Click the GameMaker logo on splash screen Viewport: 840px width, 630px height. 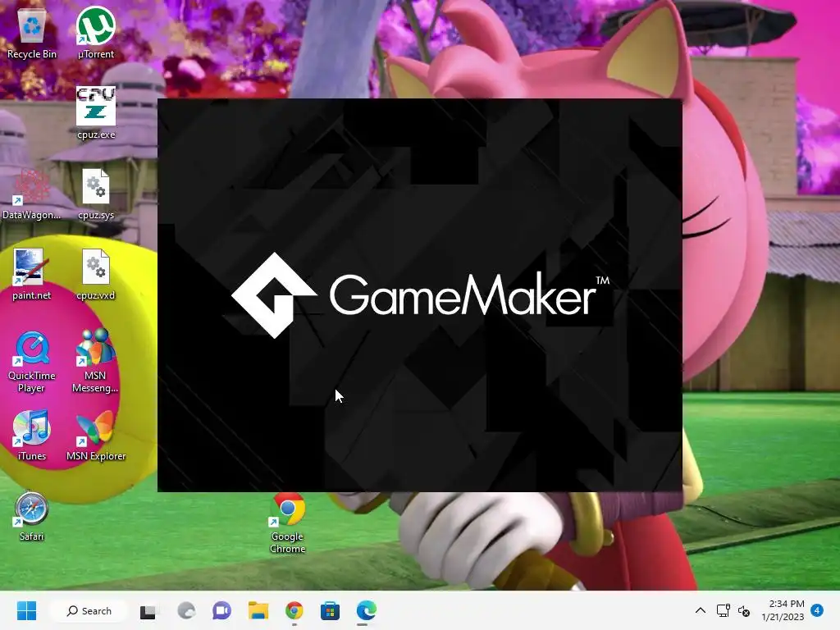pyautogui.click(x=420, y=295)
